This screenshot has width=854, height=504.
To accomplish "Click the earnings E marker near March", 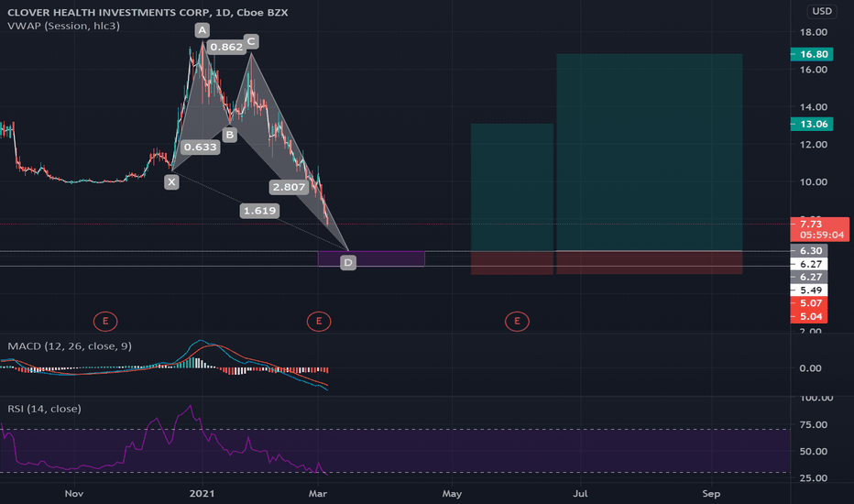I will tap(319, 322).
